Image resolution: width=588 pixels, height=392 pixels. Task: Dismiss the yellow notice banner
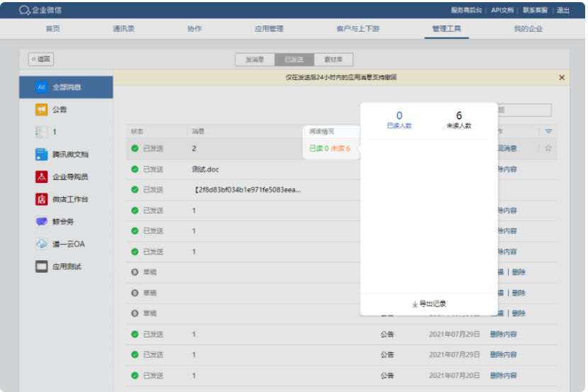point(562,77)
